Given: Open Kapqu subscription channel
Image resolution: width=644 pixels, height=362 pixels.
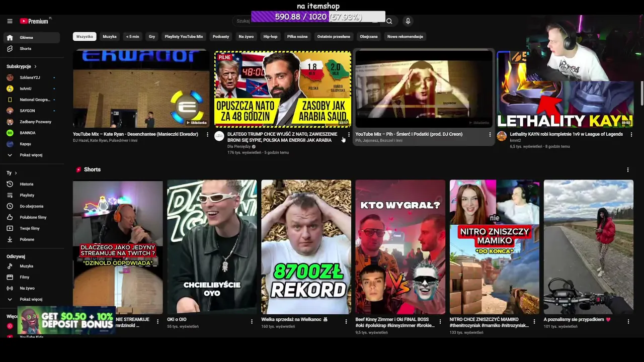Looking at the screenshot, I should click(x=32, y=144).
